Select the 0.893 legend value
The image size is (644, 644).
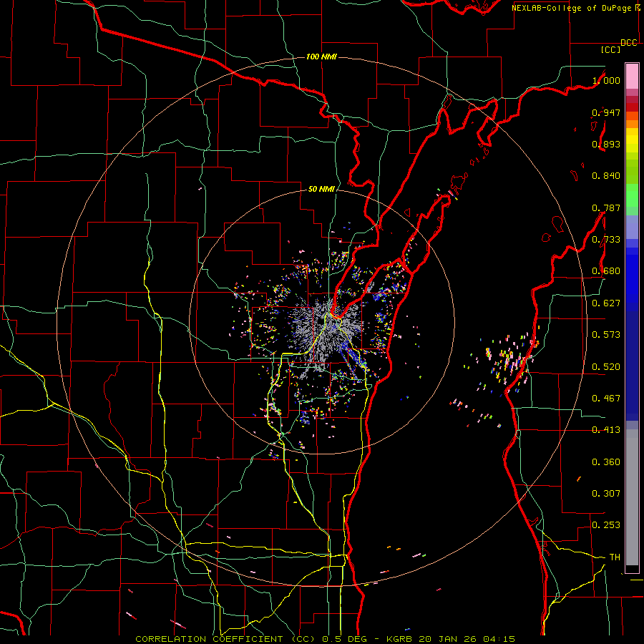point(606,144)
